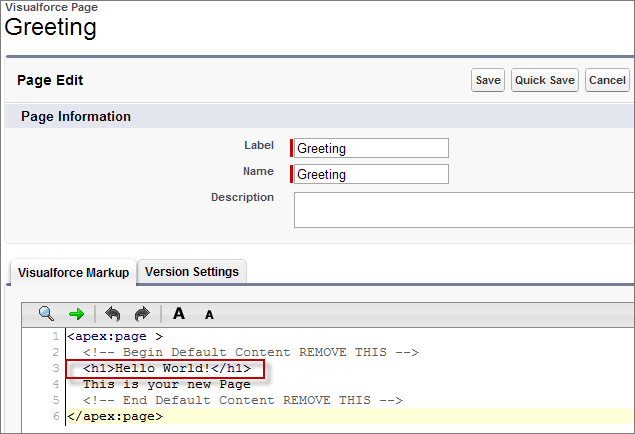Image resolution: width=635 pixels, height=434 pixels.
Task: Click the Page Edit heading
Action: (50, 80)
